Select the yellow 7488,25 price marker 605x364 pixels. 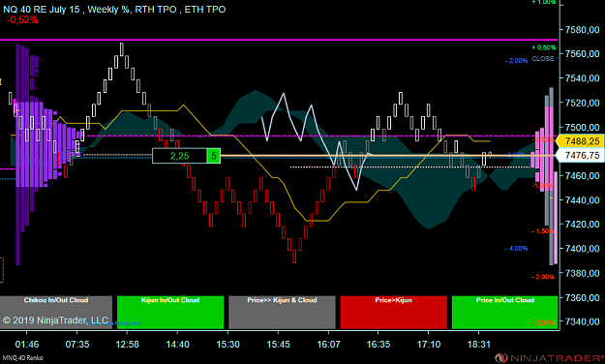(580, 141)
